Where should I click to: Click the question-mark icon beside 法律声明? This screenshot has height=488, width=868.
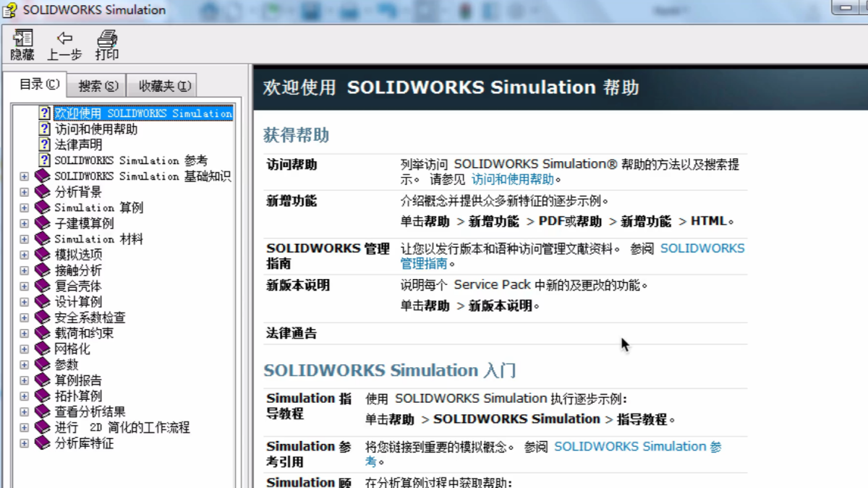click(x=45, y=145)
